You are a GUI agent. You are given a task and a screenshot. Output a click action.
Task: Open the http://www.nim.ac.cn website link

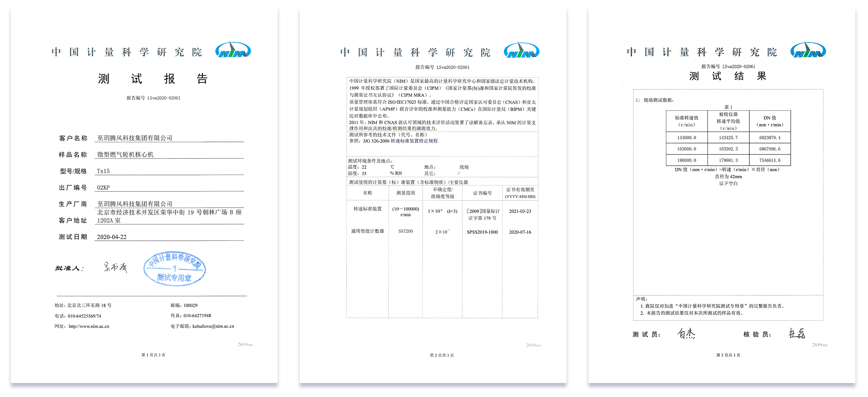click(89, 326)
